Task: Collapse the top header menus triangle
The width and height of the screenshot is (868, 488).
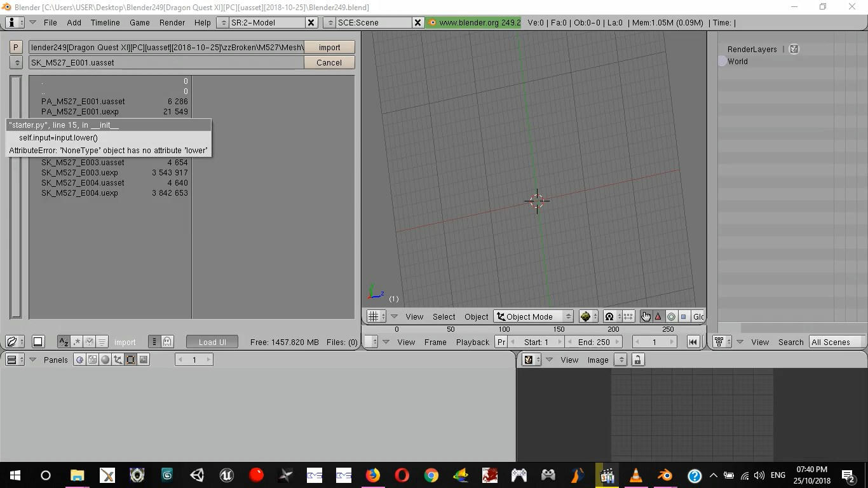Action: tap(32, 22)
